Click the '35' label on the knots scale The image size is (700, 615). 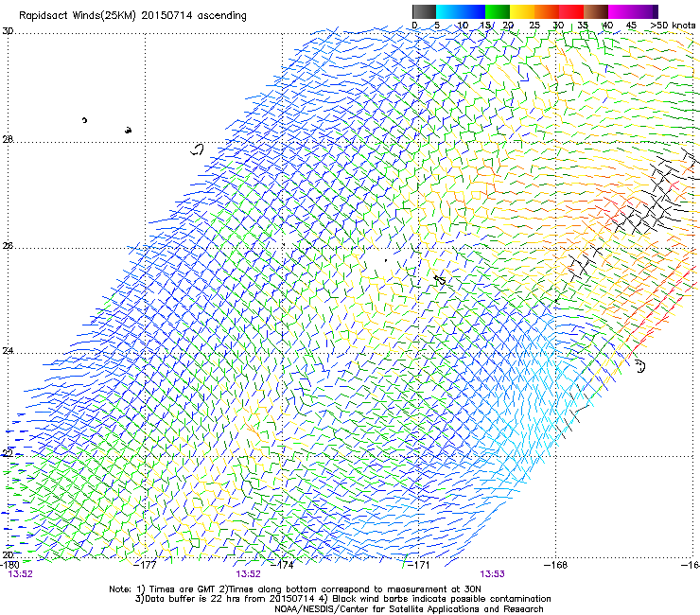[x=583, y=26]
